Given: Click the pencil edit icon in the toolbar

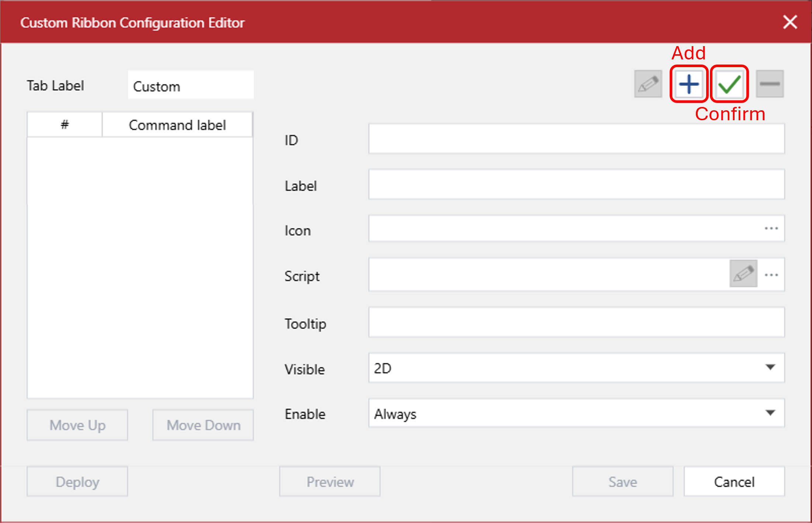Looking at the screenshot, I should click(648, 84).
